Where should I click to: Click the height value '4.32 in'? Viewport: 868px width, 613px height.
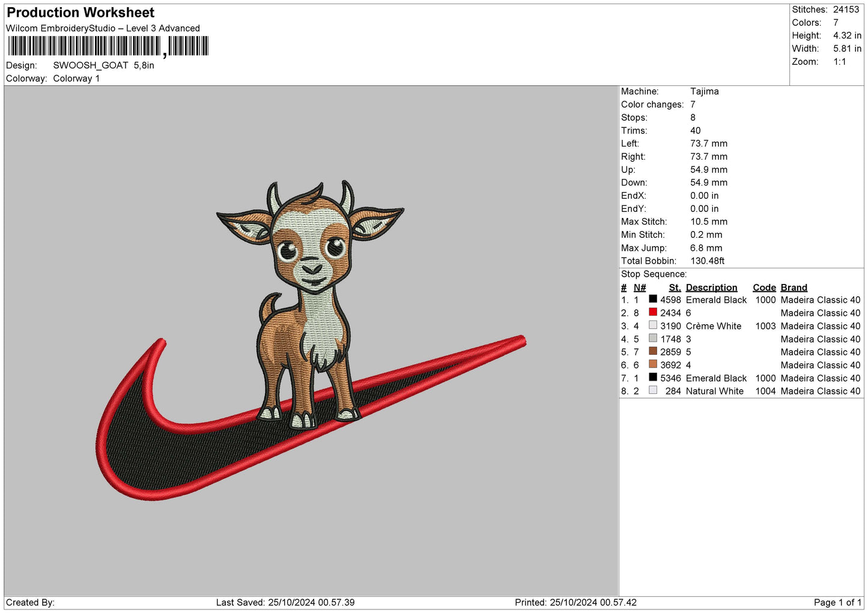pyautogui.click(x=847, y=35)
